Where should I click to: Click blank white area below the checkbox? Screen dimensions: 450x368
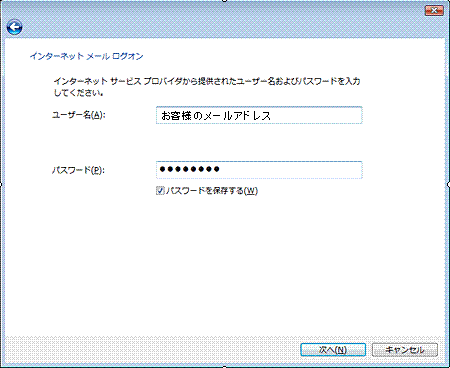point(225,267)
